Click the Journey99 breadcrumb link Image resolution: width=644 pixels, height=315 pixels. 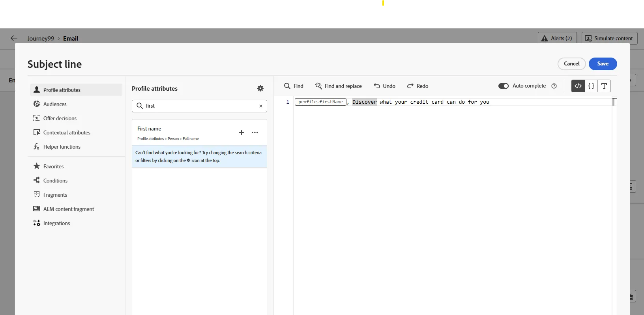[41, 39]
